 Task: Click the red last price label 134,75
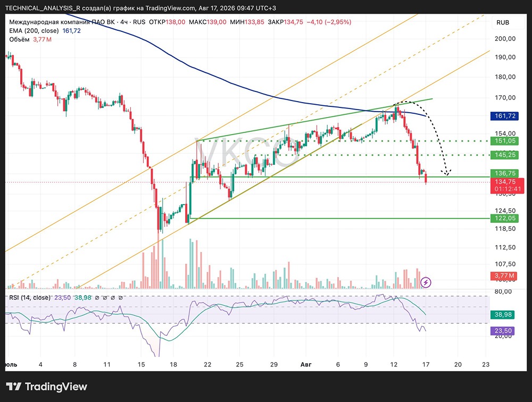(x=505, y=182)
